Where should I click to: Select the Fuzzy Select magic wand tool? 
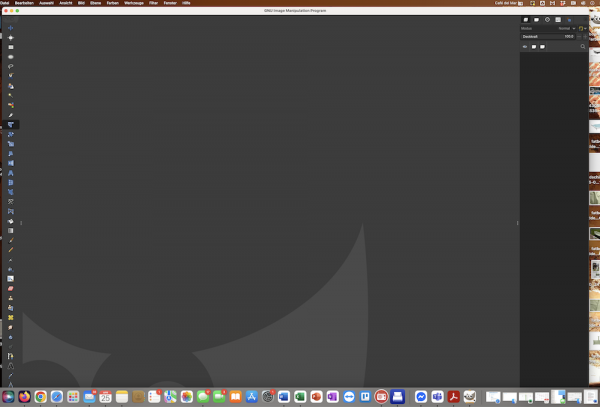[x=11, y=95]
